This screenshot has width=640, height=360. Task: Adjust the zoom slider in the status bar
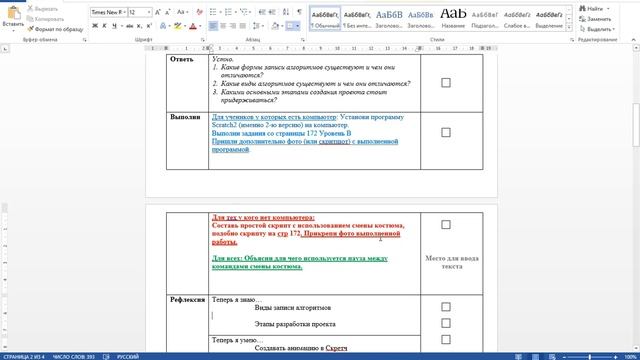pyautogui.click(x=589, y=357)
